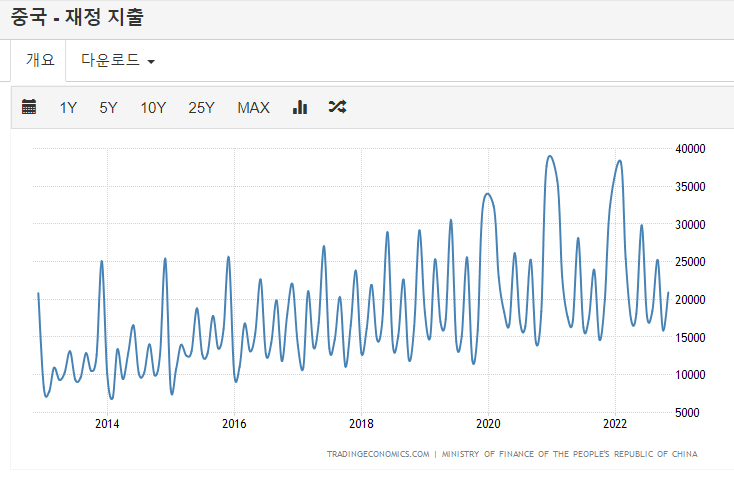The width and height of the screenshot is (734, 484).
Task: Select the 5Y time range
Action: 108,108
